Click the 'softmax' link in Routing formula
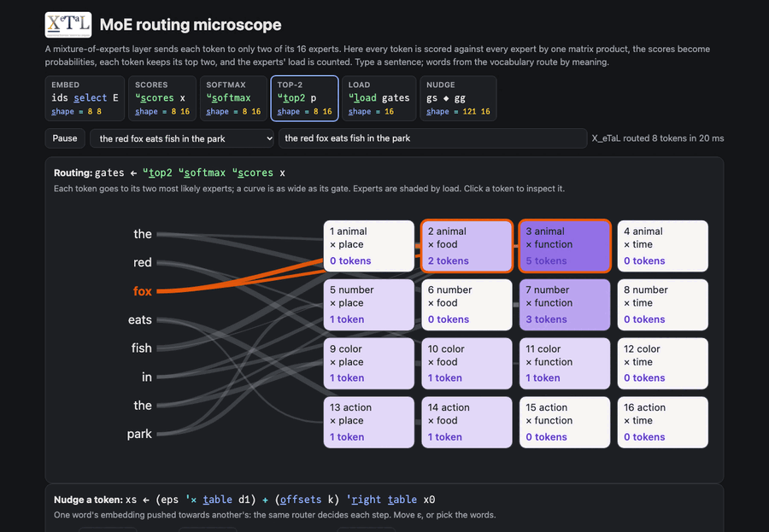Viewport: 769px width, 532px height. [x=202, y=172]
